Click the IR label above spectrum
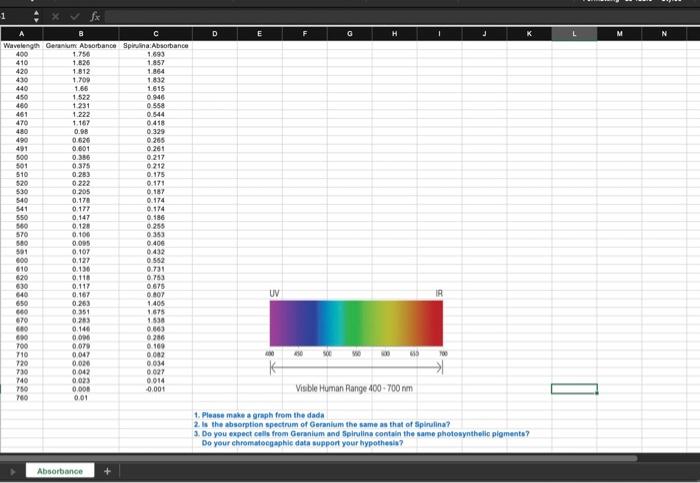700x483 pixels. click(x=439, y=293)
